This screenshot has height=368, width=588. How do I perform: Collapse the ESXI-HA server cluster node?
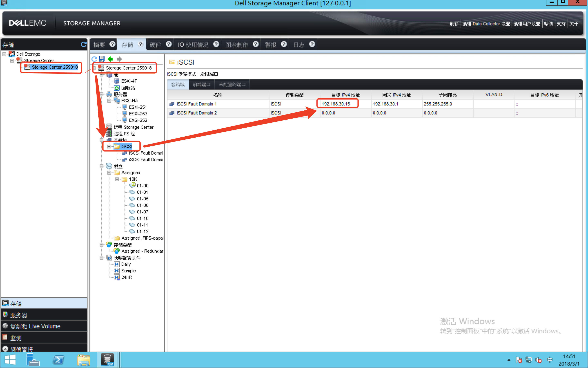point(109,101)
